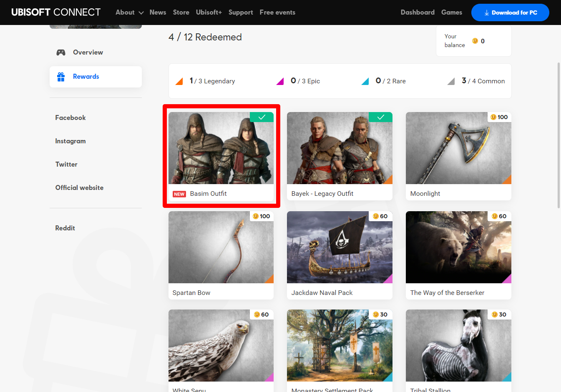The height and width of the screenshot is (392, 561).
Task: Click the download arrow icon in Download button
Action: (x=487, y=13)
